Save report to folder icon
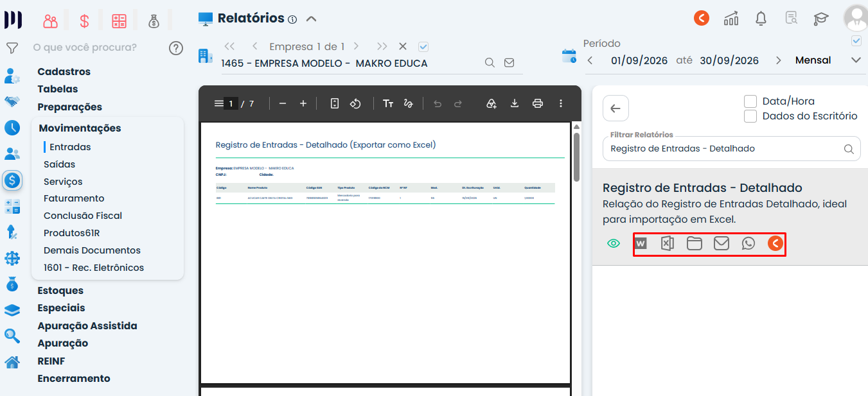This screenshot has height=396, width=868. coord(695,244)
